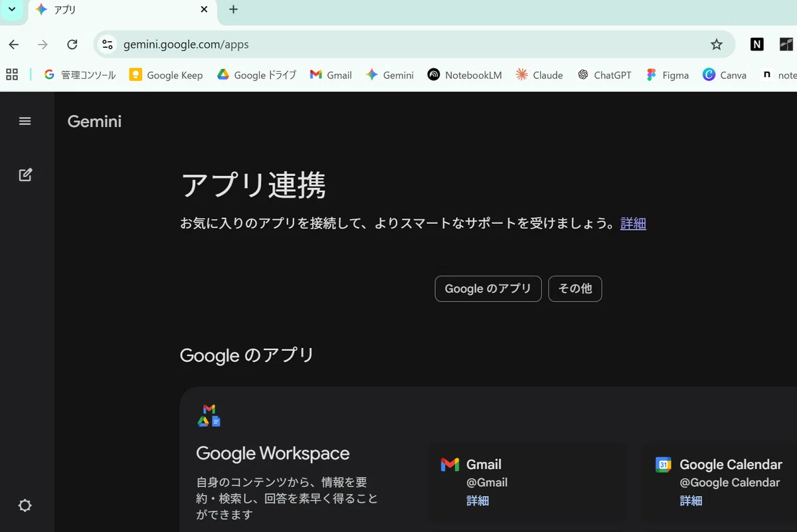Open settings gear icon in Gemini sidebar
Image resolution: width=797 pixels, height=532 pixels.
[25, 505]
